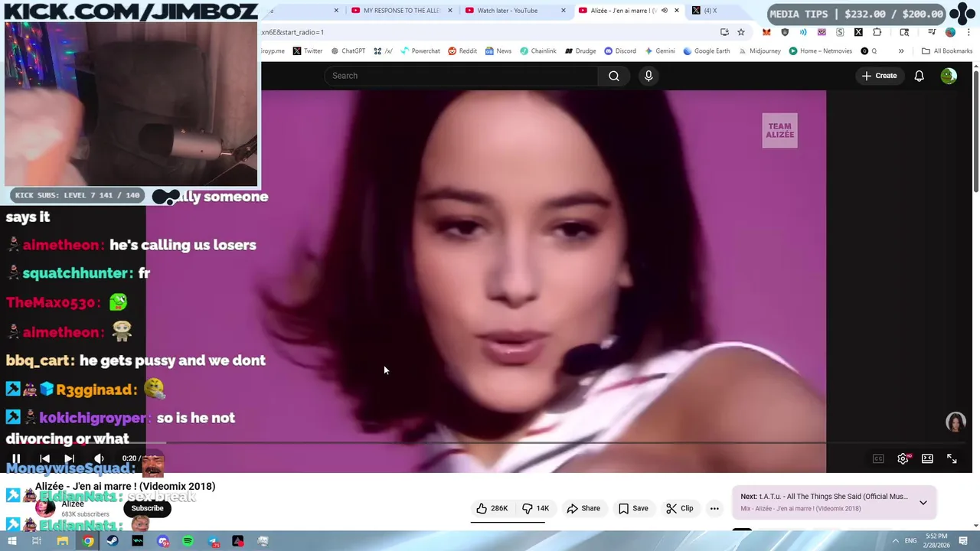Open the Discord bookmark
The width and height of the screenshot is (980, 551).
620,51
